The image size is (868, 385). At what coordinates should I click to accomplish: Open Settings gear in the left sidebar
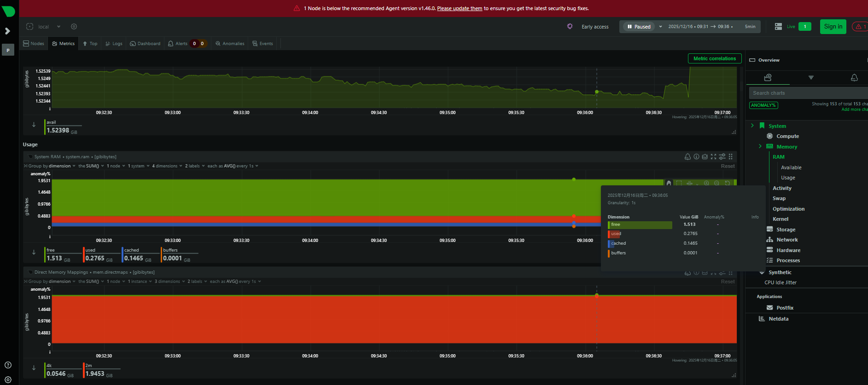point(8,380)
